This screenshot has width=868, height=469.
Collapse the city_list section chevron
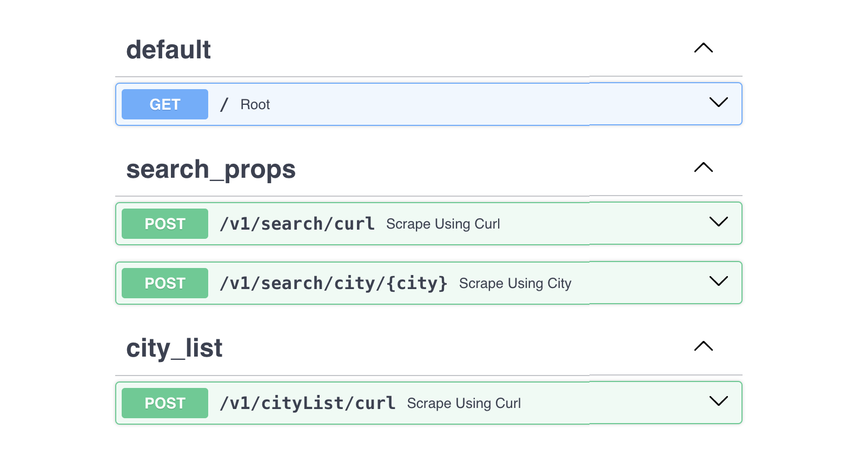[703, 346]
